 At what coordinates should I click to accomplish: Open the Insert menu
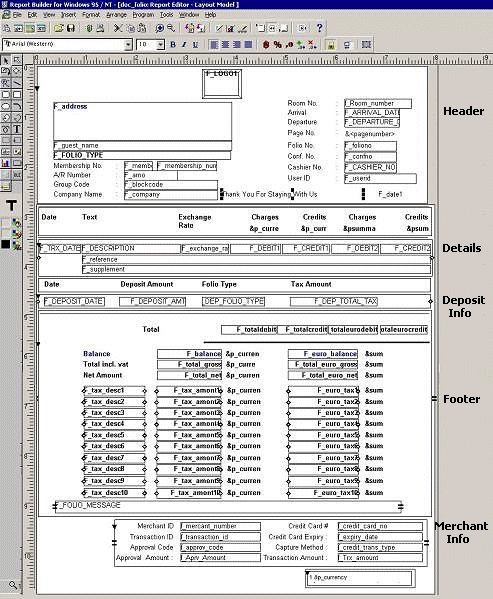point(68,15)
